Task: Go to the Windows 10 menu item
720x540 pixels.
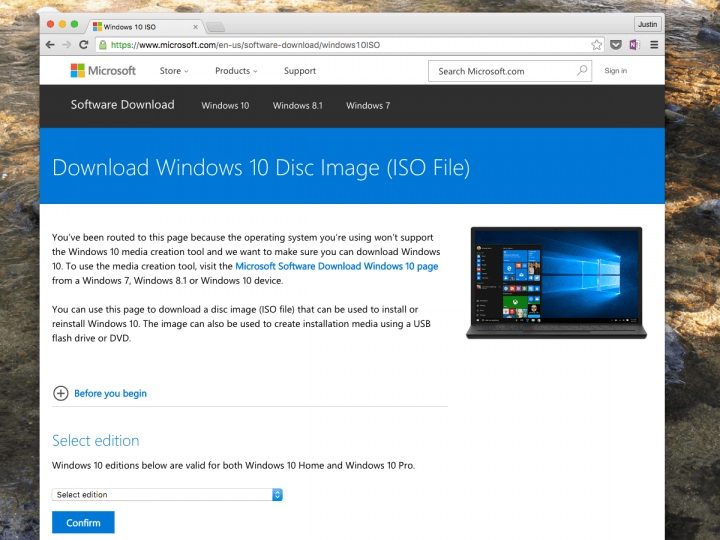Action: (225, 106)
